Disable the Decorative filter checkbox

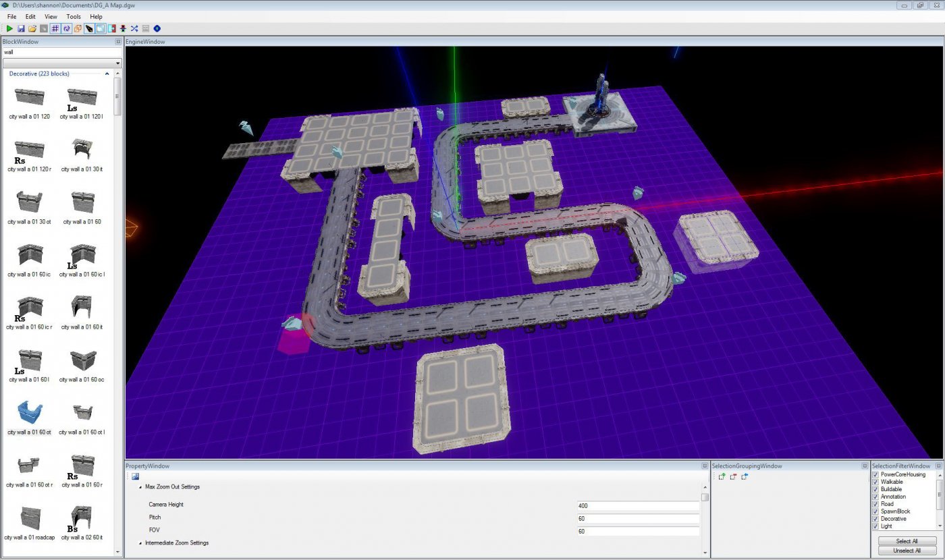[875, 519]
